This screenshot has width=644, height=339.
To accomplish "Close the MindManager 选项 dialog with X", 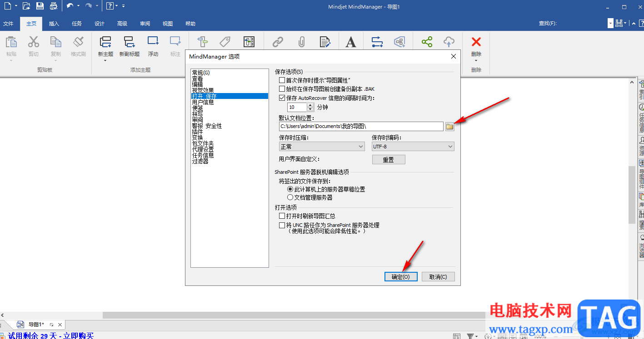I will (x=453, y=57).
